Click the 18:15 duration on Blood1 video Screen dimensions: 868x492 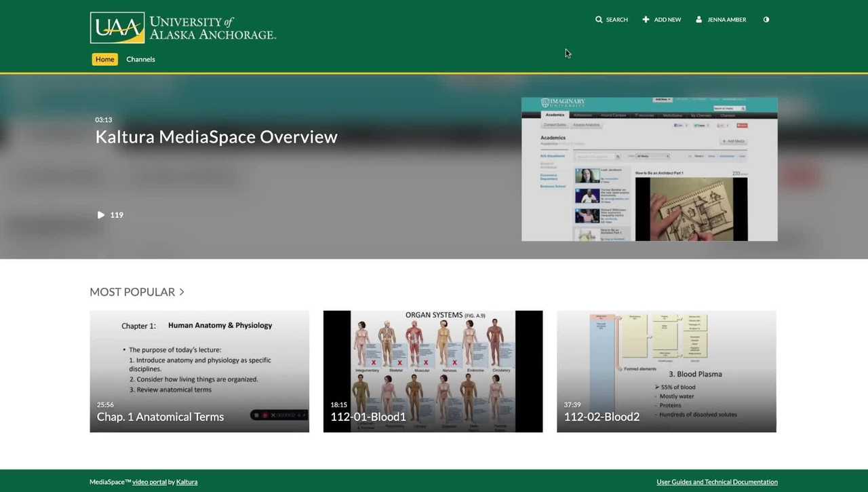(338, 405)
